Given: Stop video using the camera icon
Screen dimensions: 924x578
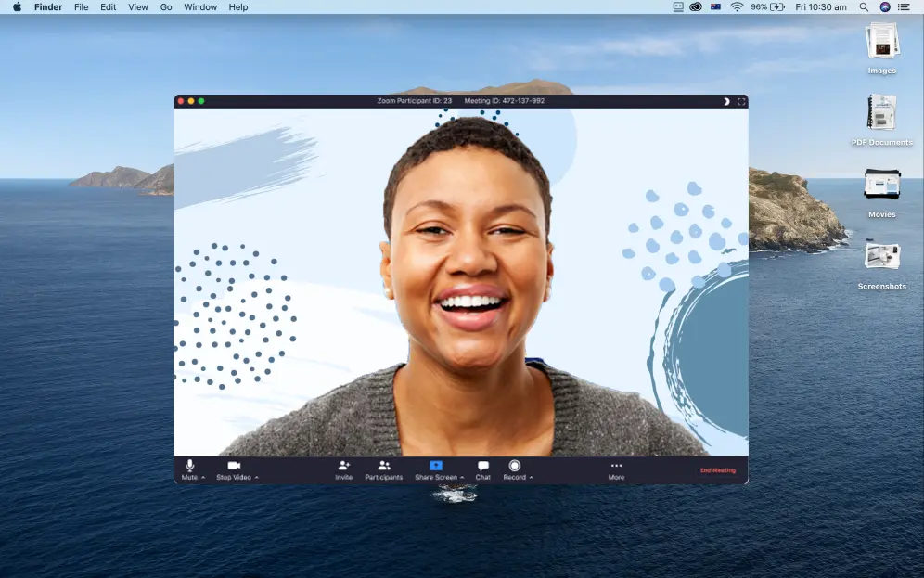Looking at the screenshot, I should click(x=234, y=466).
